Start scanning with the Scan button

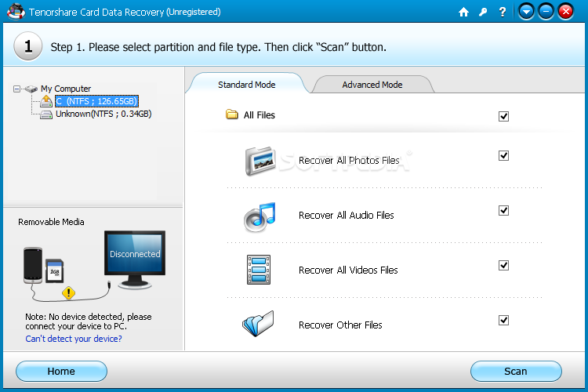(x=516, y=371)
